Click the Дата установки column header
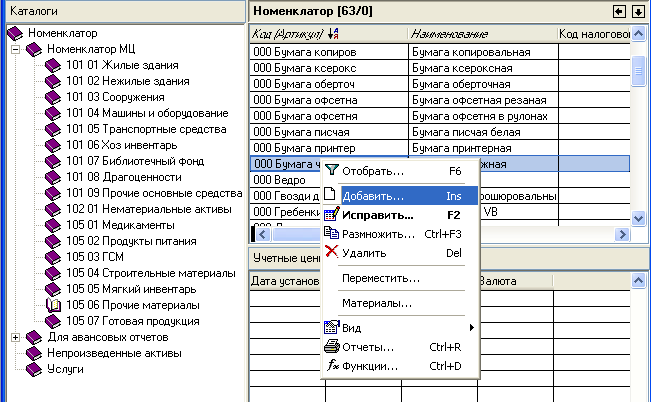Image resolution: width=651 pixels, height=402 pixels. 285,281
